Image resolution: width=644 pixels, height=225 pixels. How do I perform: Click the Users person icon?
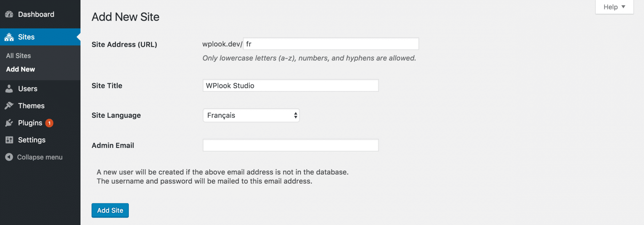click(x=9, y=89)
